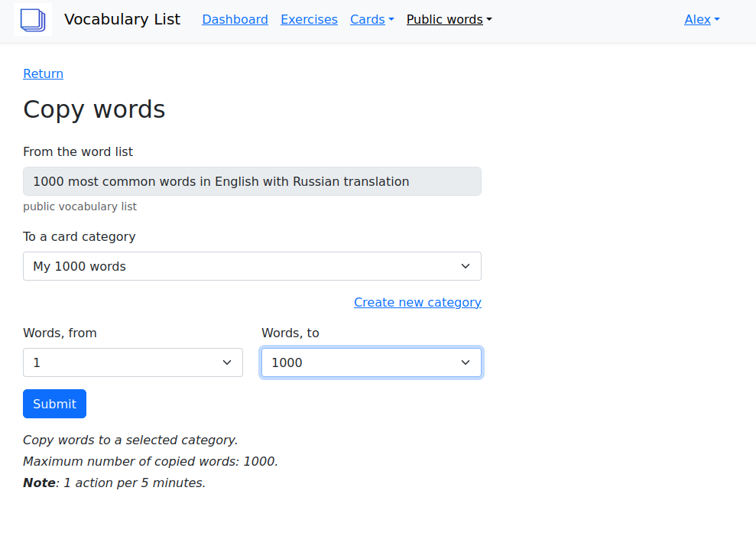Click the Vocabulary List logo icon
The image size is (756, 546).
[32, 20]
